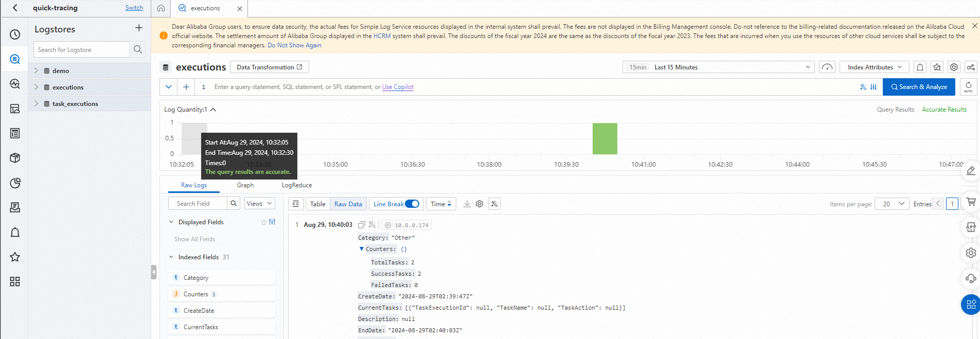Select the executions browser tab
Viewport: 980px width, 339px height.
coord(205,8)
